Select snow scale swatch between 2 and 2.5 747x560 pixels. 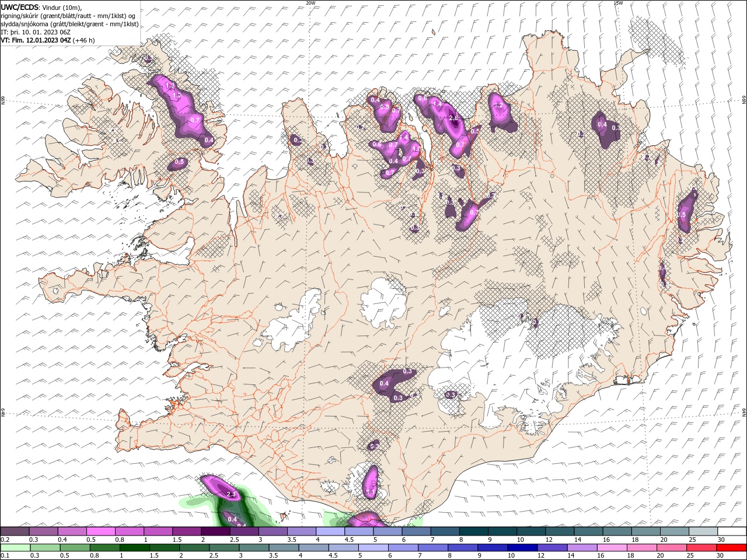tap(215, 531)
